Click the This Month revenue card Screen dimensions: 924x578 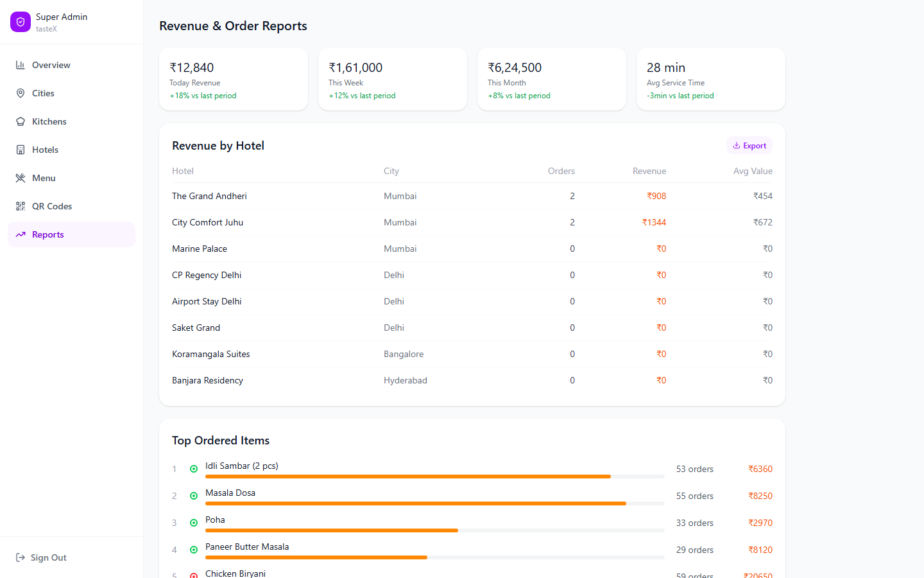click(552, 79)
